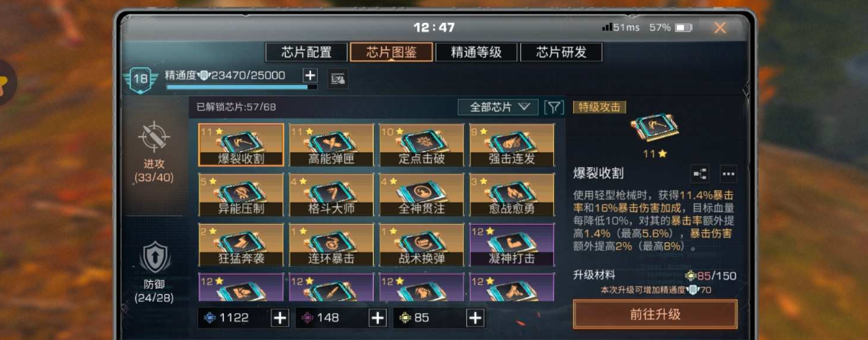Select the 高能弹匣 chip card
The height and width of the screenshot is (340, 868).
coord(331,145)
